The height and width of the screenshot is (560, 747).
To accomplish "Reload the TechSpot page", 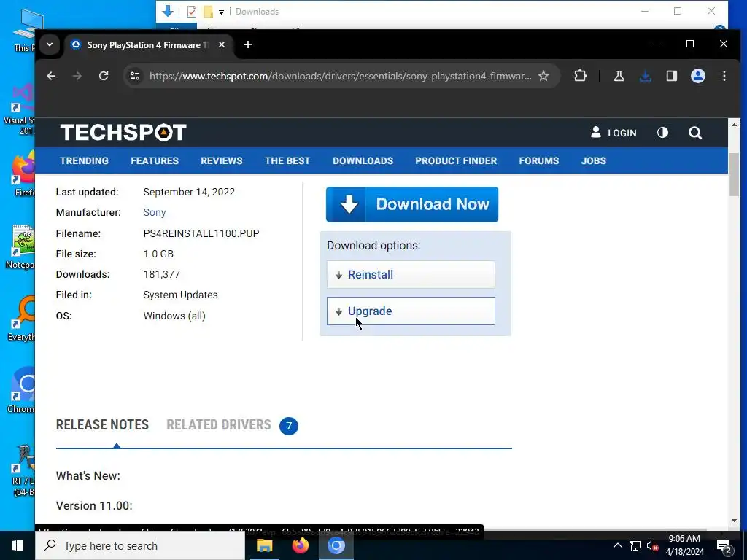I will 104,76.
